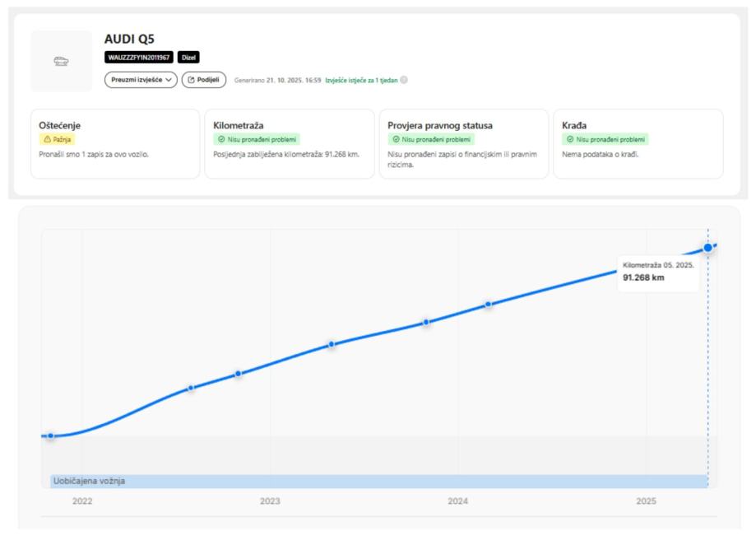Click the mileage tooltip showing 91.268 km
This screenshot has height=545, width=756.
(660, 272)
